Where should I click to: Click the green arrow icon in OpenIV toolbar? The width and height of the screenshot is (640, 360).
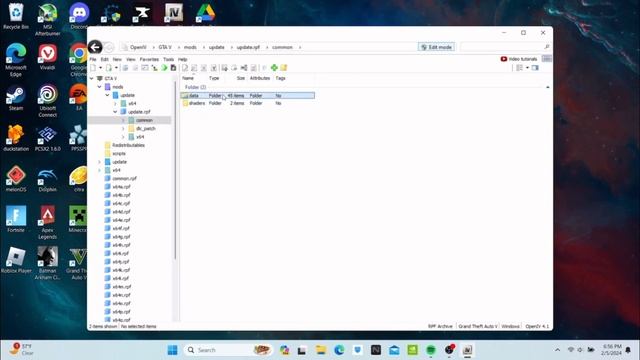(x=164, y=68)
